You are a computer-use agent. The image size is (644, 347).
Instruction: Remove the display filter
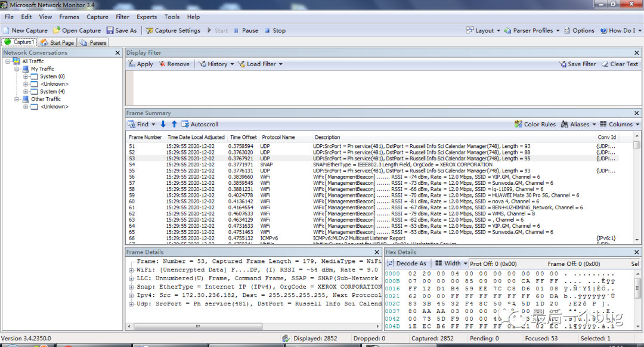coord(174,64)
